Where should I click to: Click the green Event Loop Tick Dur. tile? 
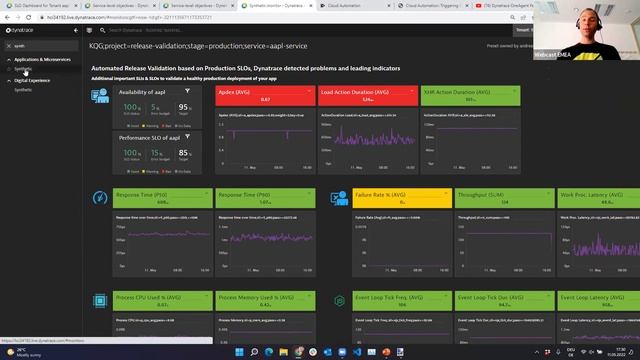point(504,301)
